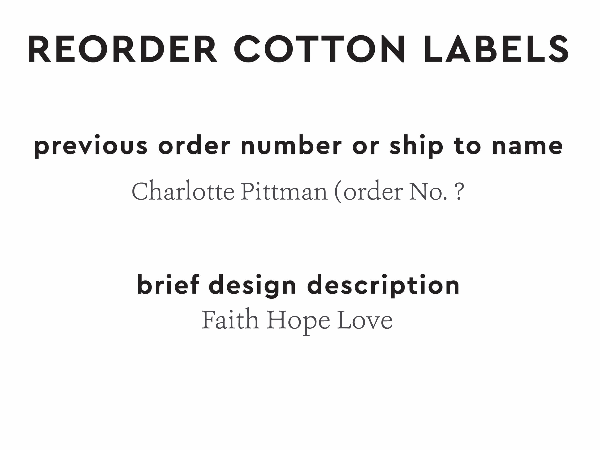Image resolution: width=600 pixels, height=450 pixels.
Task: Click the word 'Faith' in the design description
Action: click(x=224, y=321)
